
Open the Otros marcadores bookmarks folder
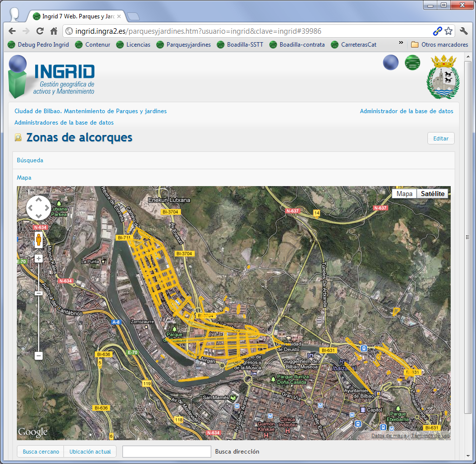pos(439,45)
